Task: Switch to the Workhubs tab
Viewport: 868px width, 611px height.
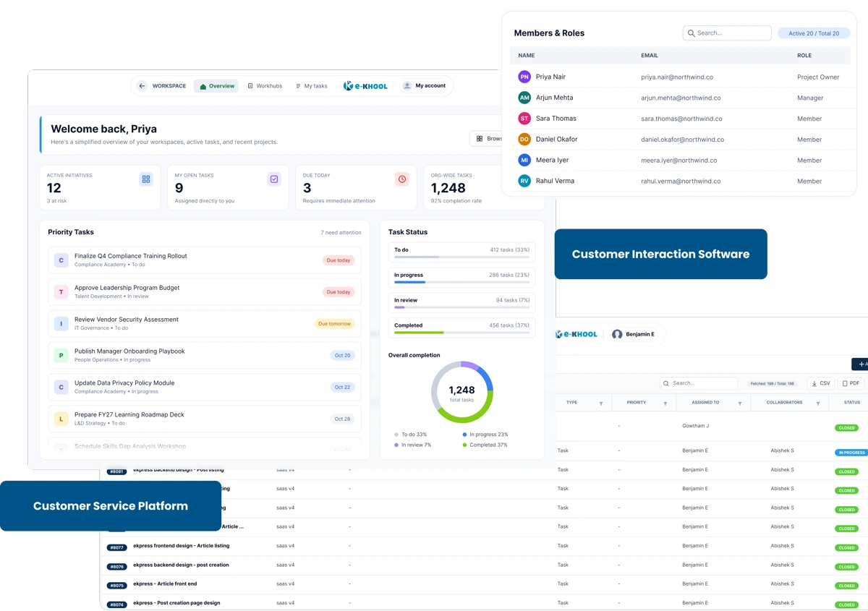Action: [x=265, y=86]
